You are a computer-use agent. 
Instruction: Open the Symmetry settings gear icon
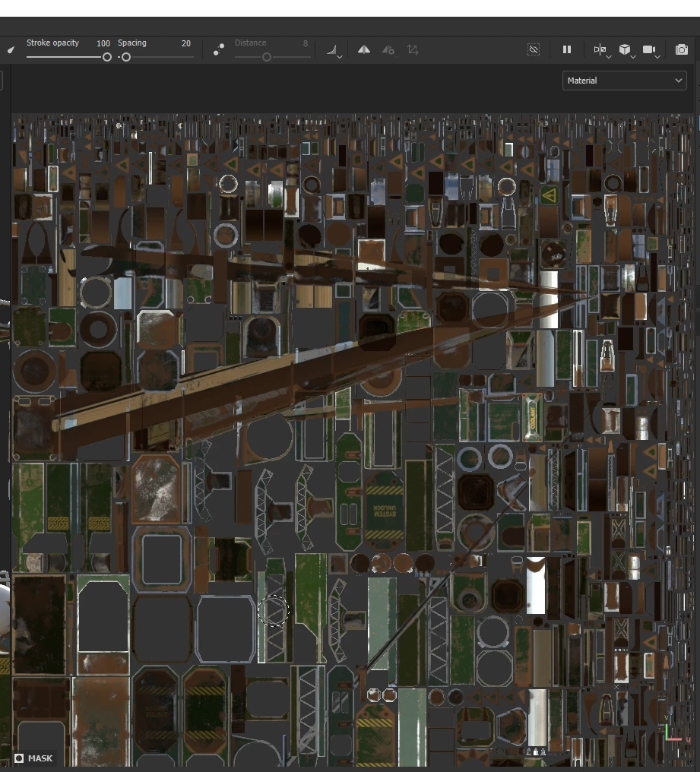pyautogui.click(x=388, y=49)
